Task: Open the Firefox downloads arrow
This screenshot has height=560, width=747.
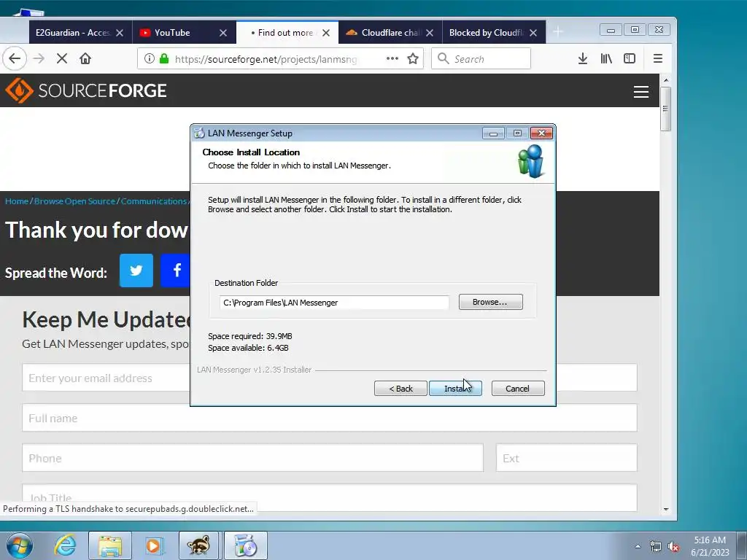Action: point(583,58)
